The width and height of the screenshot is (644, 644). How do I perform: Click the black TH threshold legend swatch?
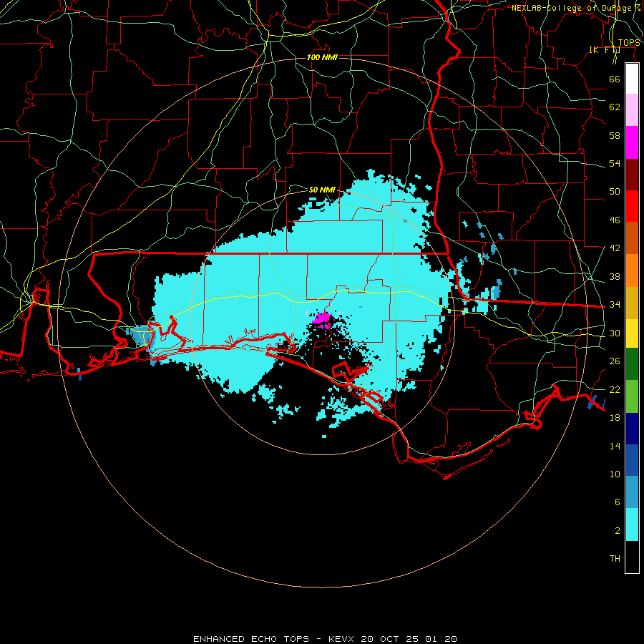(x=632, y=557)
